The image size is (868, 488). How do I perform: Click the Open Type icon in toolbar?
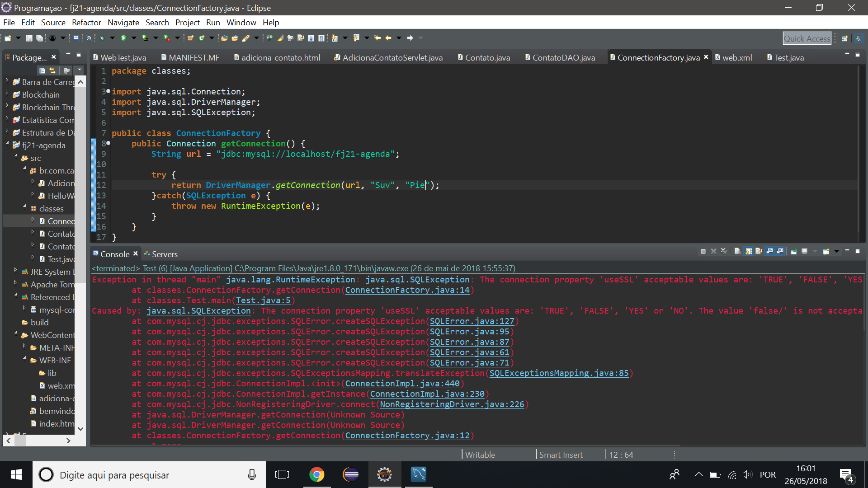(224, 38)
